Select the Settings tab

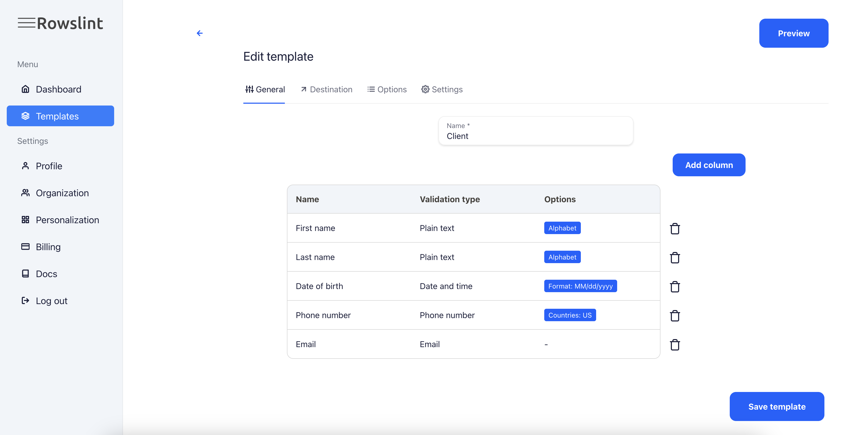point(442,89)
